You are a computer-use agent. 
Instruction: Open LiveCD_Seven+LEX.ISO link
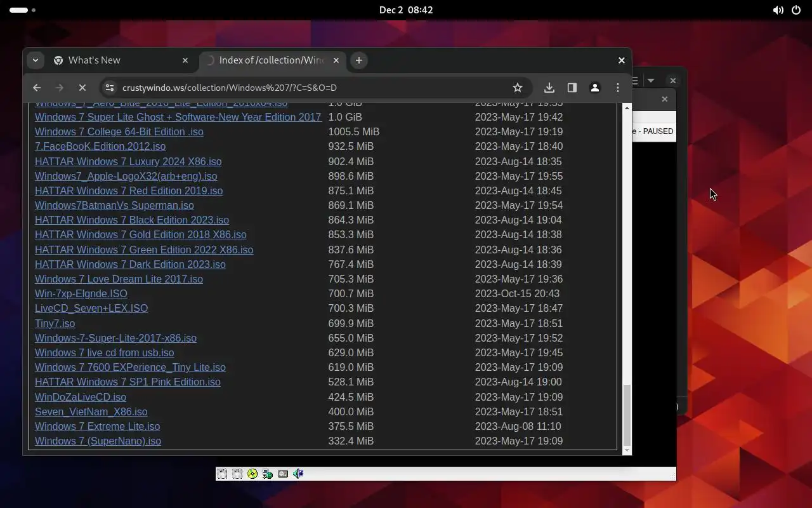click(x=91, y=308)
